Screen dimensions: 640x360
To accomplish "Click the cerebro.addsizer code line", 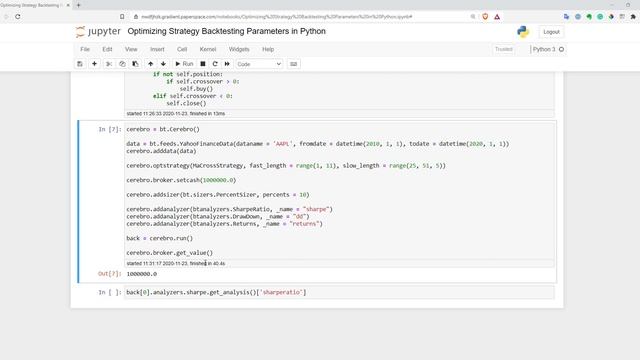I will (x=218, y=195).
